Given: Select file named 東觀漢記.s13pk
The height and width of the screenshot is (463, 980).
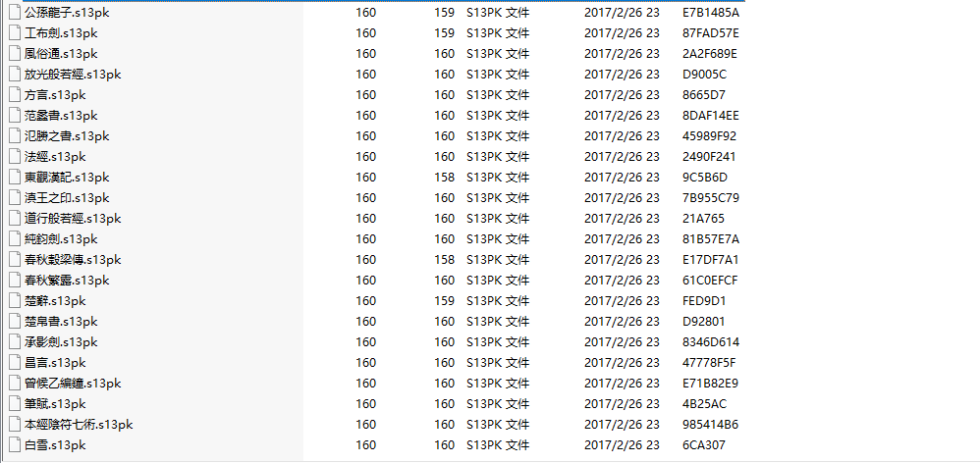Looking at the screenshot, I should point(67,178).
